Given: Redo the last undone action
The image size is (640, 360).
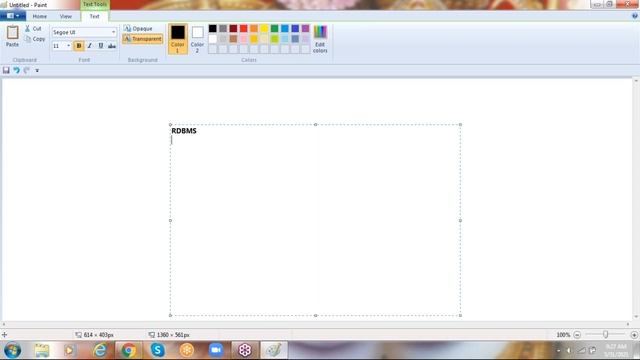Looking at the screenshot, I should tap(27, 70).
